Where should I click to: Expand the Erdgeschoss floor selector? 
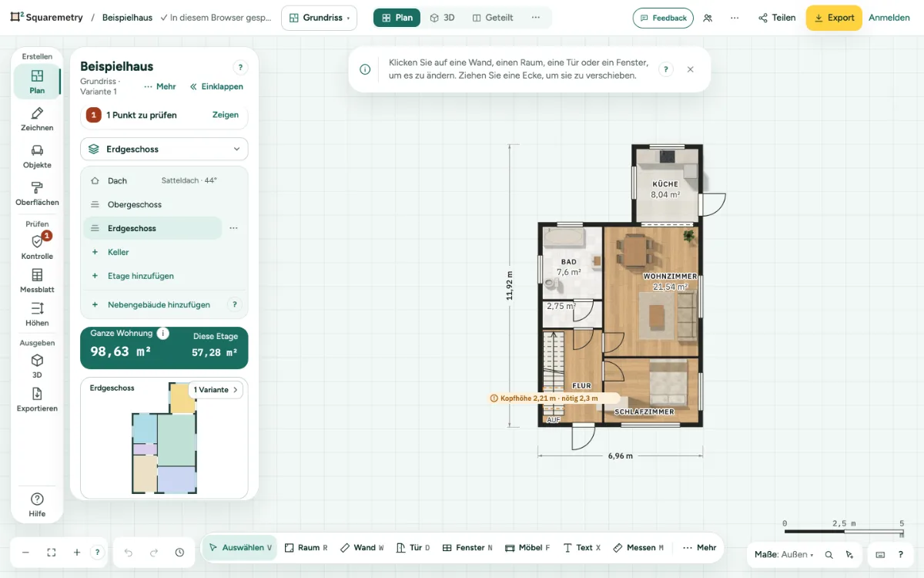[164, 149]
